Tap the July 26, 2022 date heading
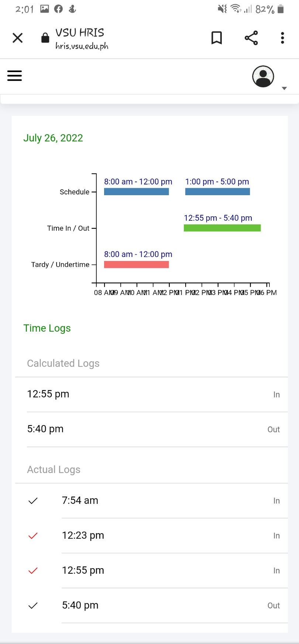Image resolution: width=299 pixels, height=644 pixels. 53,138
